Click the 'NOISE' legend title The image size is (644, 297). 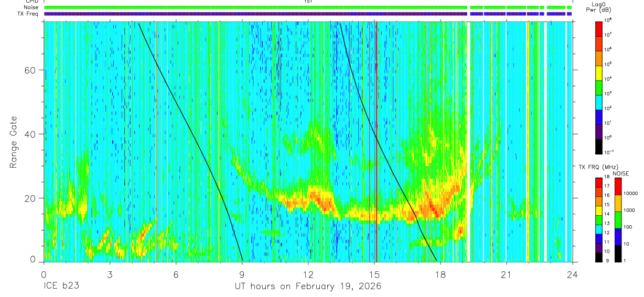(x=621, y=173)
